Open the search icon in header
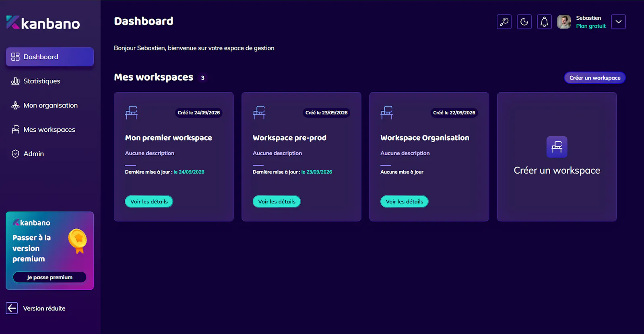644x334 pixels. pyautogui.click(x=504, y=22)
